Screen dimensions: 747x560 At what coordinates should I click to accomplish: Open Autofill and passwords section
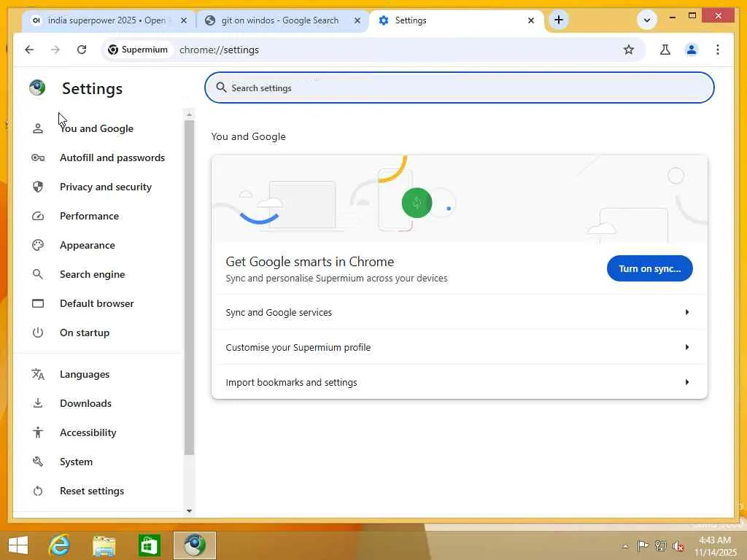point(112,157)
